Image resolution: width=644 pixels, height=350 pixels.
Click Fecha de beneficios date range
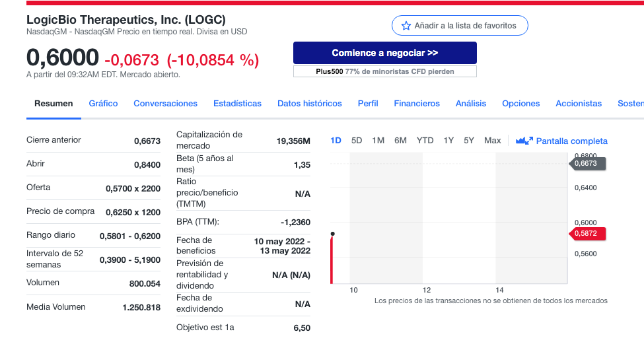pyautogui.click(x=282, y=246)
